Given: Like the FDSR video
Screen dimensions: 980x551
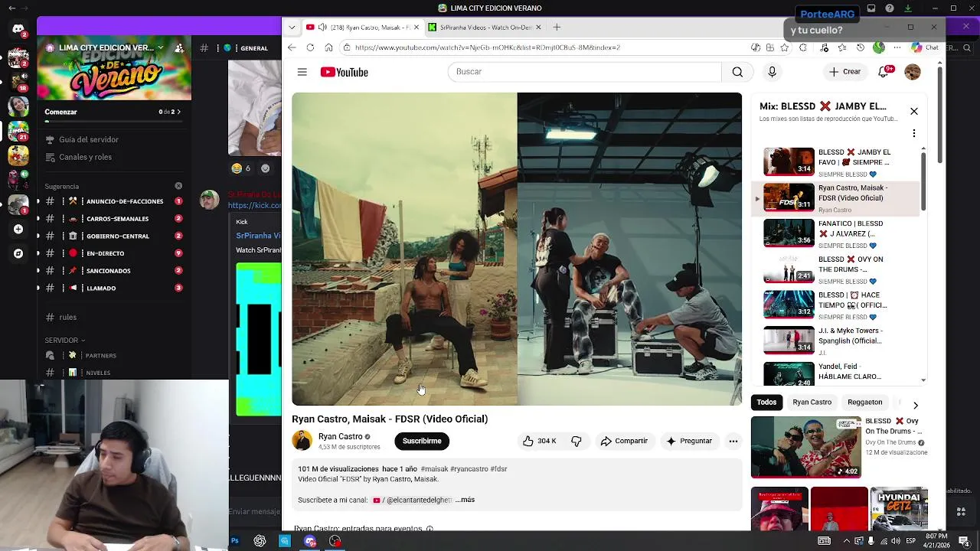Looking at the screenshot, I should pos(539,441).
